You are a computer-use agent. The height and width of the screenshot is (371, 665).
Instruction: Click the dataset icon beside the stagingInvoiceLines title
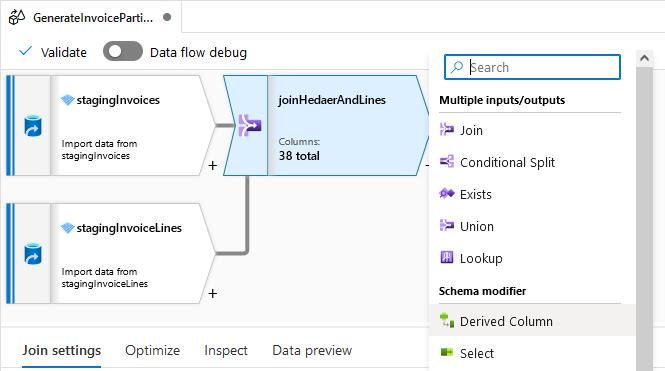point(67,228)
